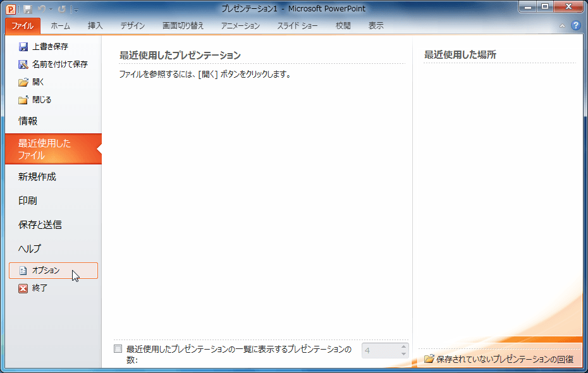The width and height of the screenshot is (588, 373).
Task: Increase the presentation count with up arrow
Action: point(404,346)
